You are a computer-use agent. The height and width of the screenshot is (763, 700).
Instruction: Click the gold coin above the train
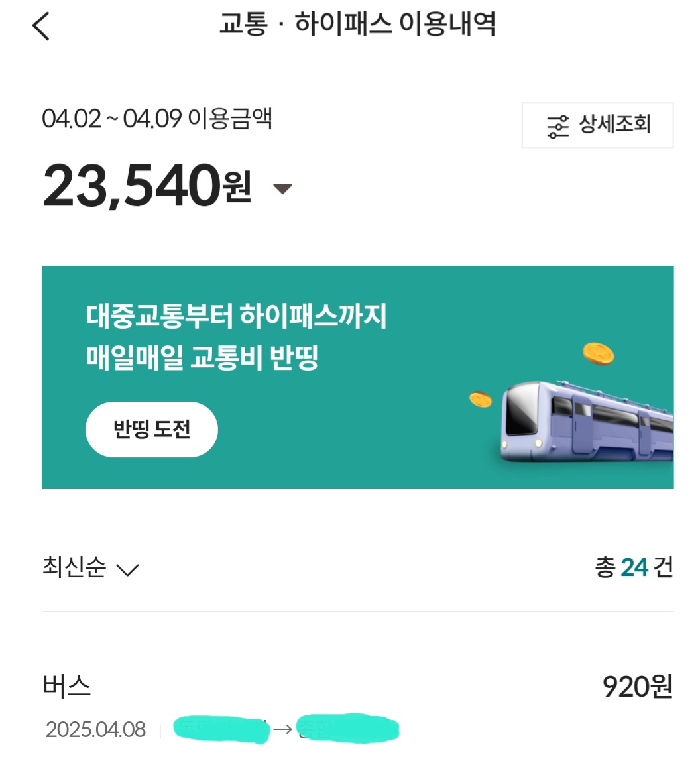[x=598, y=353]
